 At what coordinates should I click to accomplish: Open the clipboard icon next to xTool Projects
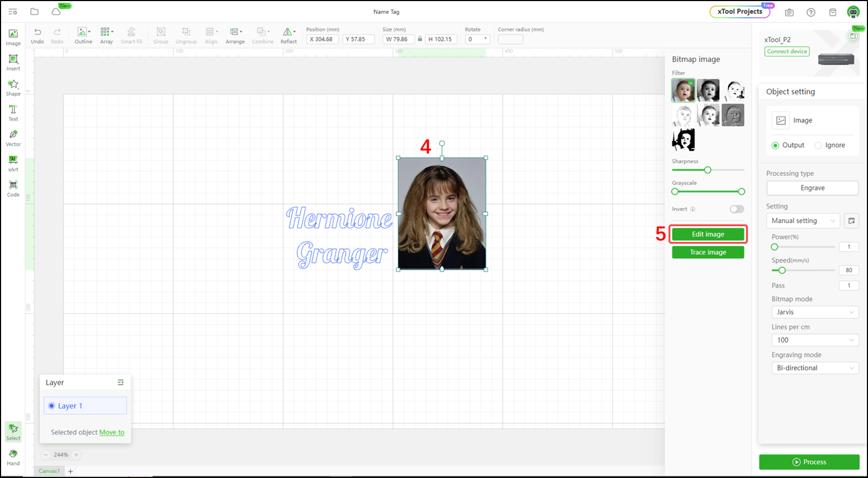[x=789, y=12]
